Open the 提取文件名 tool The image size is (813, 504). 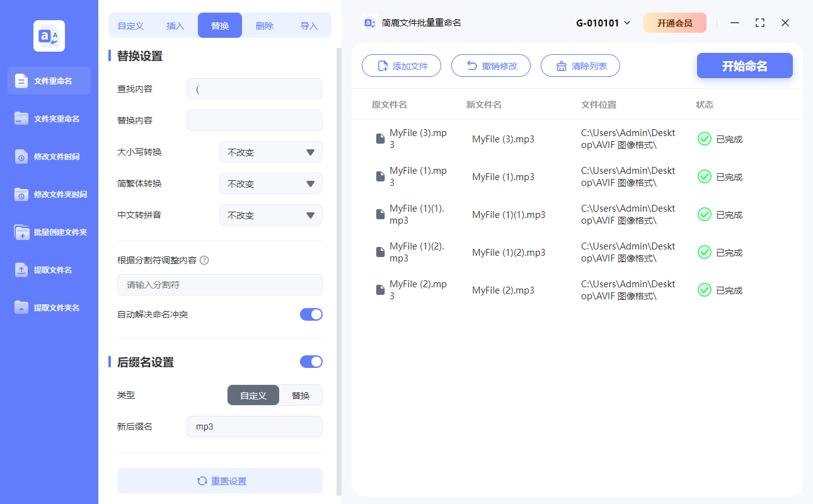49,270
